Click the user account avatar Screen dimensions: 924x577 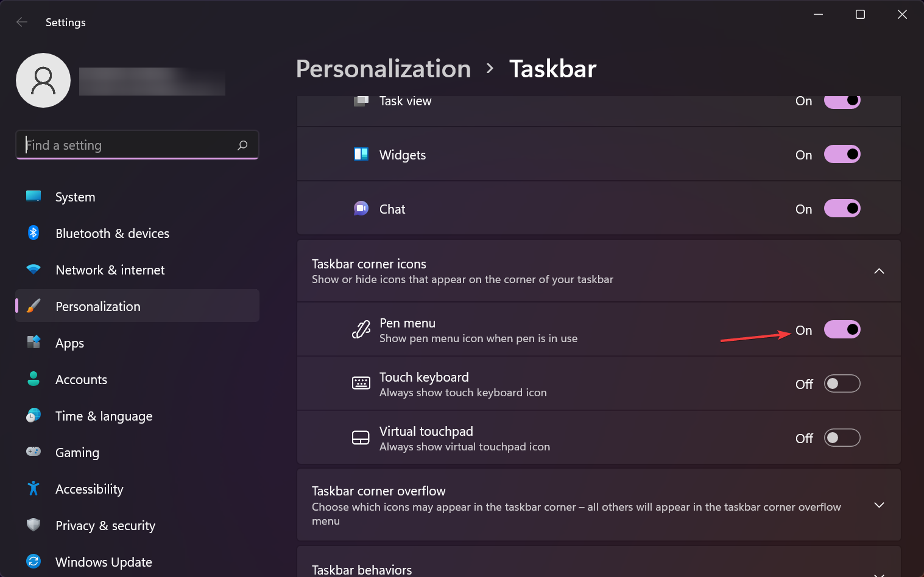tap(43, 80)
